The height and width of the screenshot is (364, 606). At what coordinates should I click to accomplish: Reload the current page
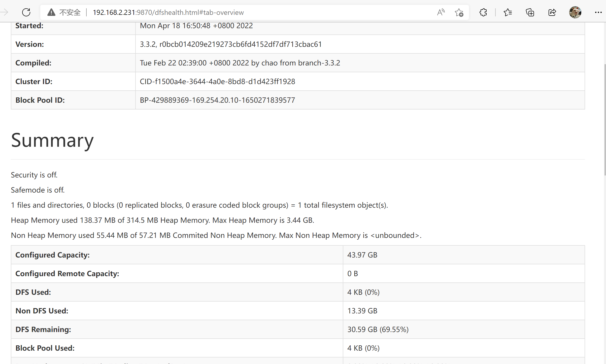coord(26,12)
